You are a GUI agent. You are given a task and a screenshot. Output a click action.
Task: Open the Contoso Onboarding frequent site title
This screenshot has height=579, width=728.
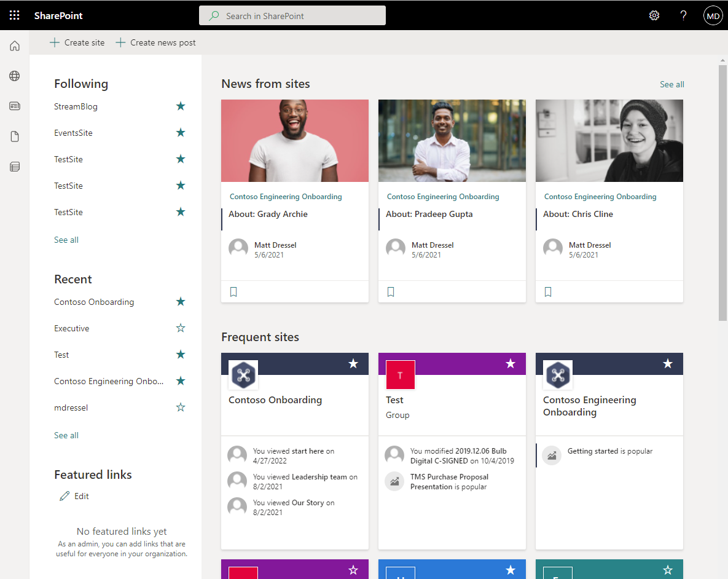point(275,400)
